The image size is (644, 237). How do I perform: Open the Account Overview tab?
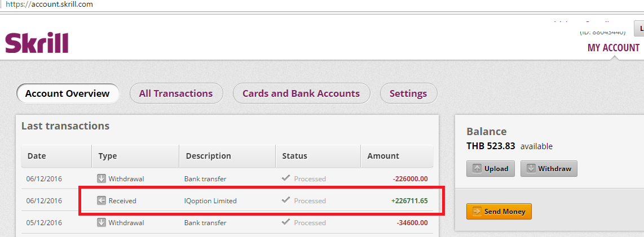(x=67, y=93)
